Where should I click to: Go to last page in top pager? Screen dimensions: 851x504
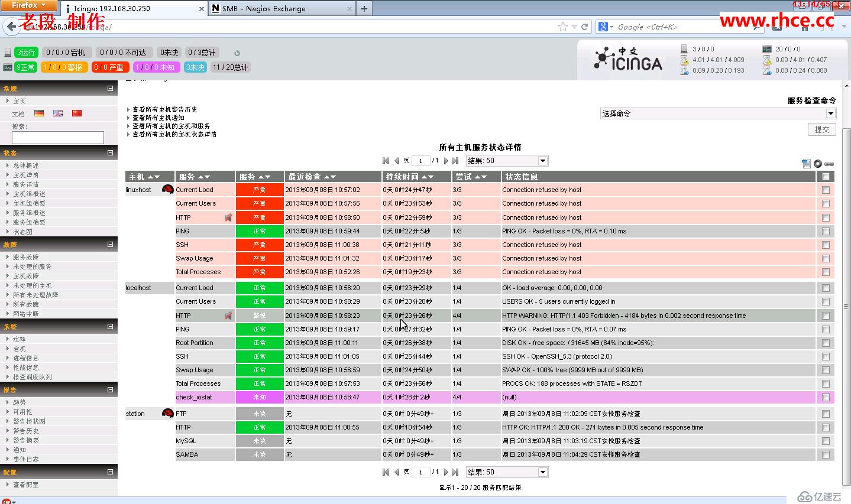click(455, 161)
